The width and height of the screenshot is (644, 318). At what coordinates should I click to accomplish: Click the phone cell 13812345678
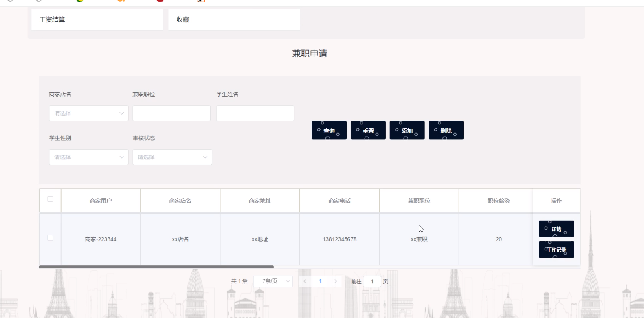click(x=340, y=239)
